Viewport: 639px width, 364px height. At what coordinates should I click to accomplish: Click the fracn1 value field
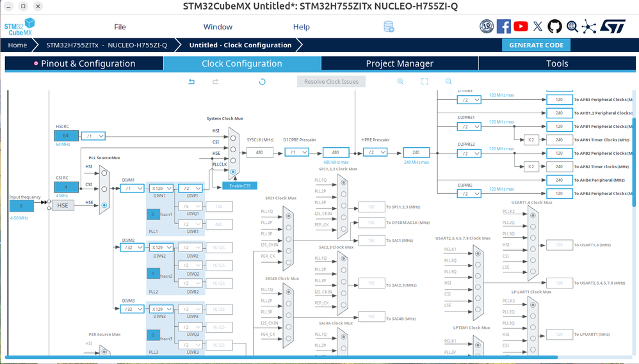153,214
